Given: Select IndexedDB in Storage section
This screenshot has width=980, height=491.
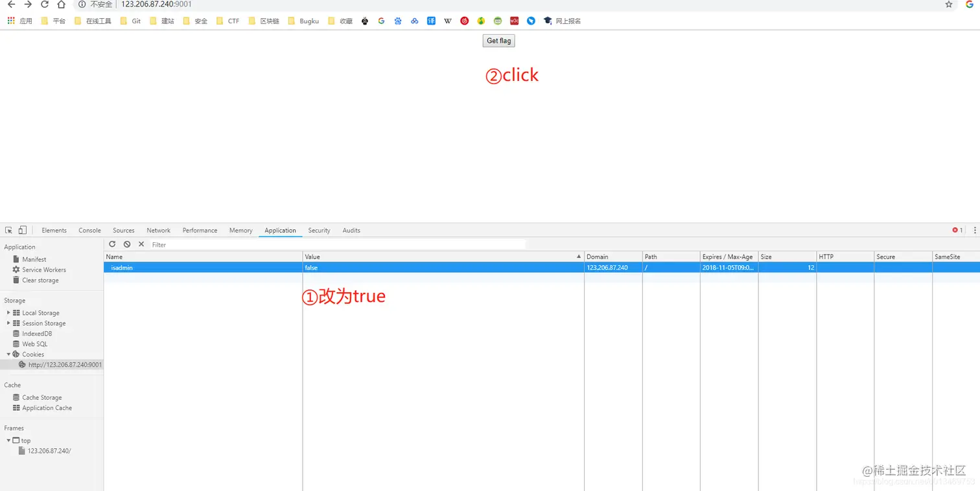Looking at the screenshot, I should (37, 334).
